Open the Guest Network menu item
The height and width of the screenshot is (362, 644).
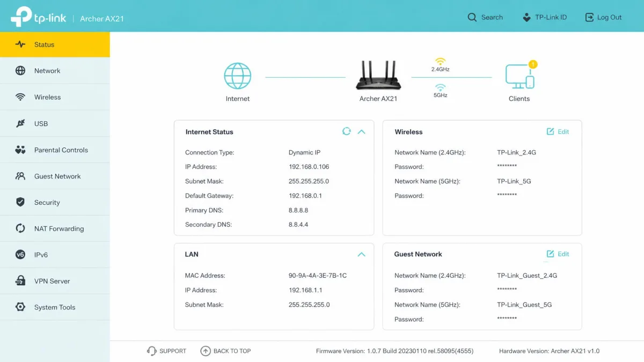pos(55,176)
